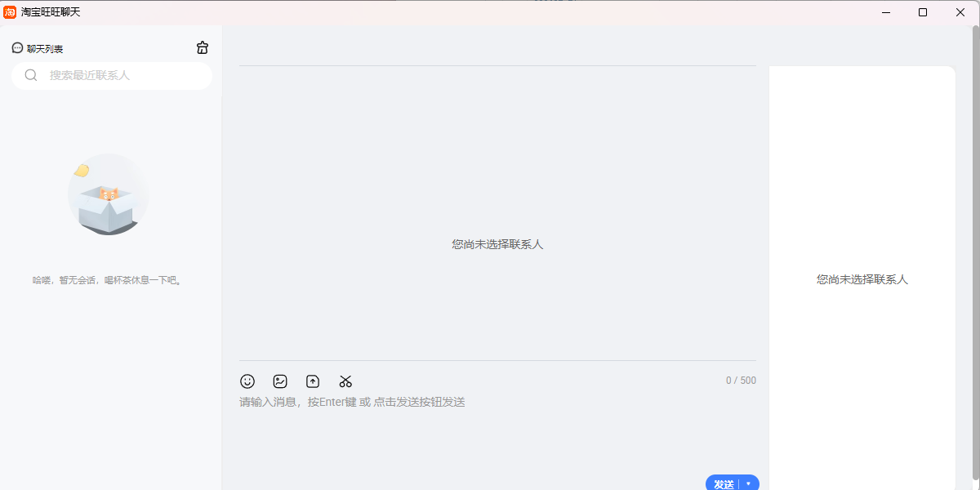Viewport: 980px width, 490px height.
Task: Click the 淘宝旺旺聊天 window title
Action: 51,12
